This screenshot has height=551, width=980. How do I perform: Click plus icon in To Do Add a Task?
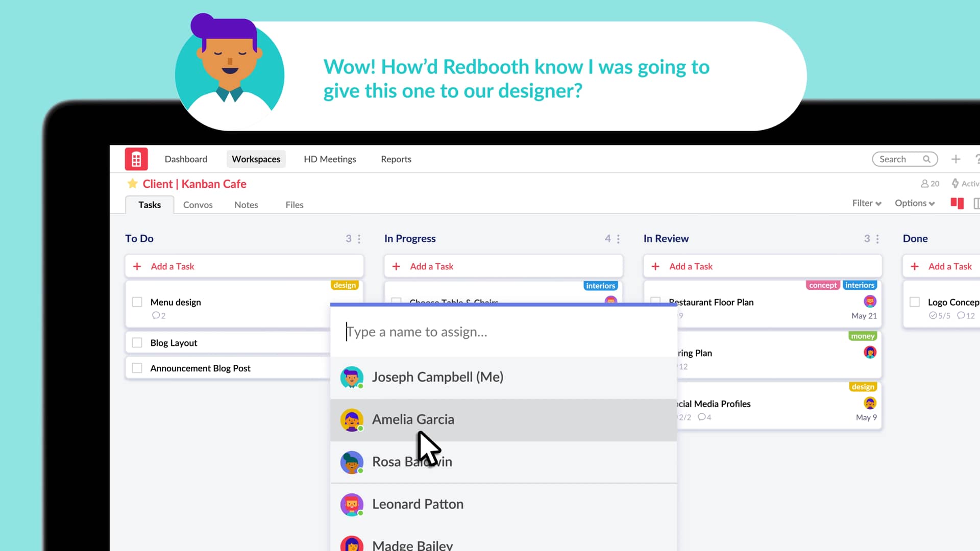pyautogui.click(x=137, y=266)
